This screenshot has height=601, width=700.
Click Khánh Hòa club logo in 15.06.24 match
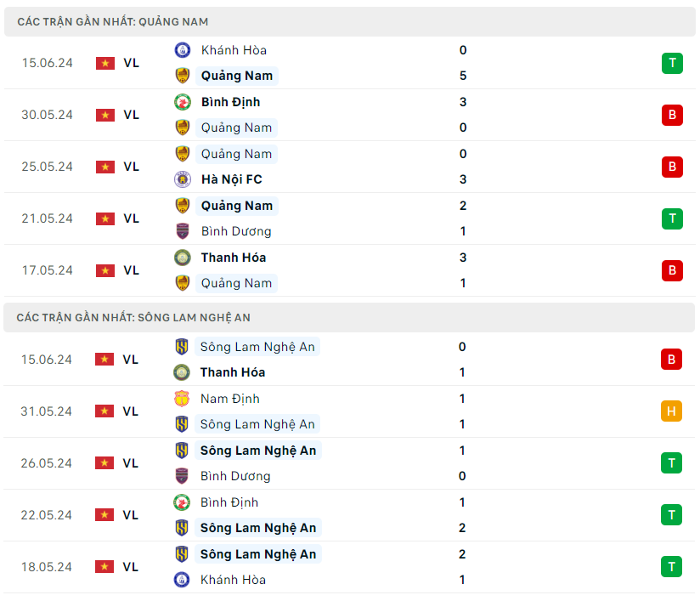pyautogui.click(x=182, y=50)
